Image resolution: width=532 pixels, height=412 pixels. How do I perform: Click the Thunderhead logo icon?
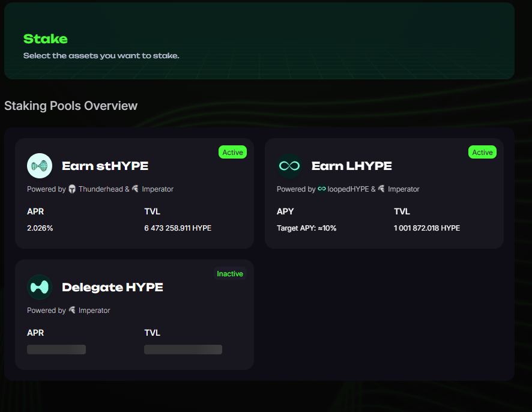(x=72, y=189)
